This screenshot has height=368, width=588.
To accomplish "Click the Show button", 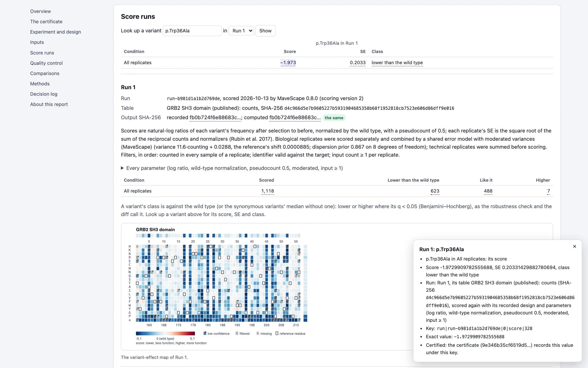I will tap(265, 31).
